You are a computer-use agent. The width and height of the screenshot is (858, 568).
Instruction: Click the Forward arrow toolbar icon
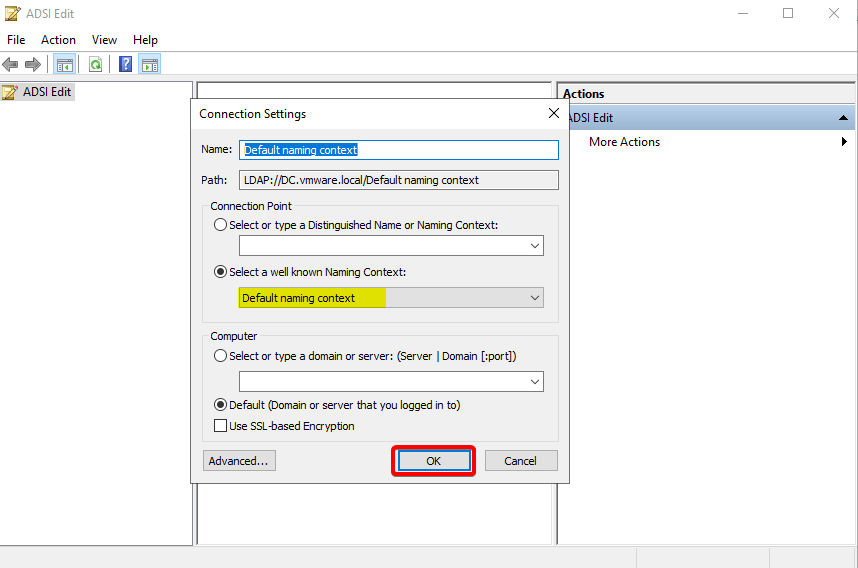click(x=33, y=65)
